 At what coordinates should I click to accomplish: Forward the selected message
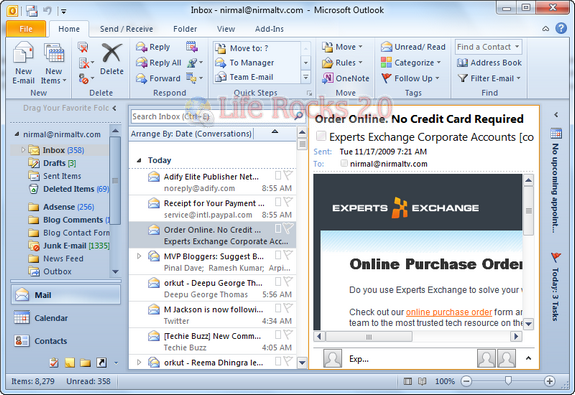click(x=158, y=78)
